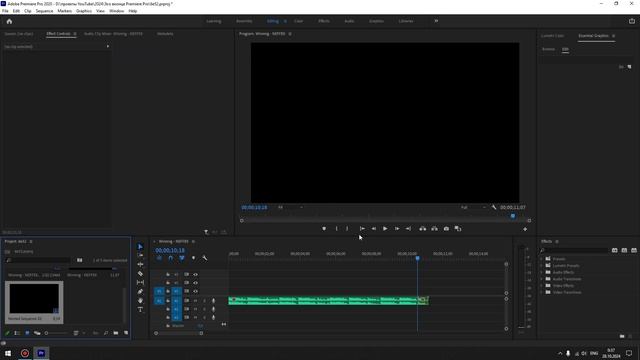Switch to the Color workspace
This screenshot has width=640, height=360.
pos(299,21)
